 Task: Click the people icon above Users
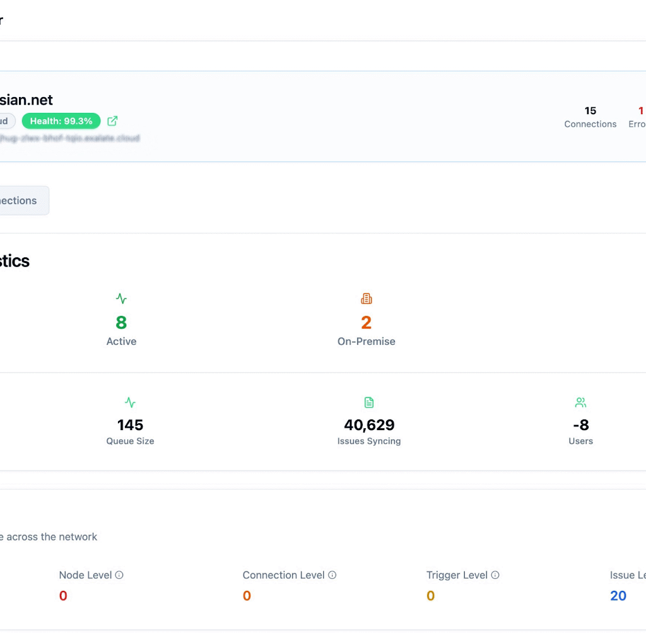point(580,402)
